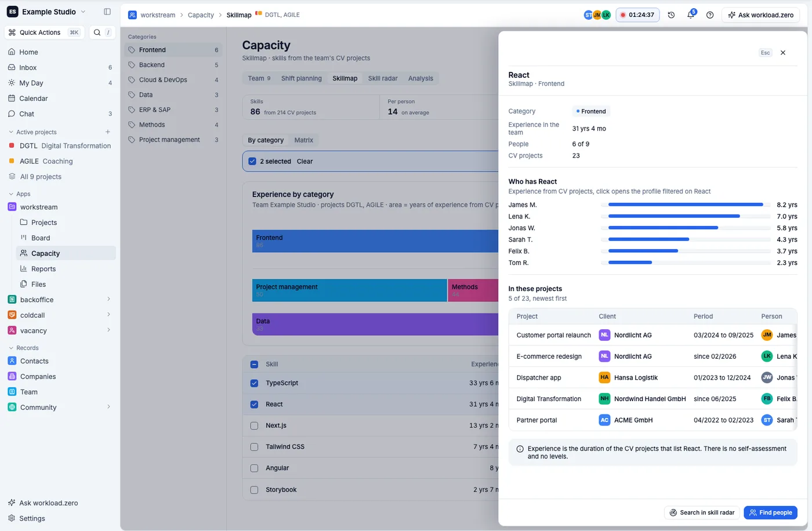
Task: Check the Storybook skill checkbox
Action: tap(254, 490)
